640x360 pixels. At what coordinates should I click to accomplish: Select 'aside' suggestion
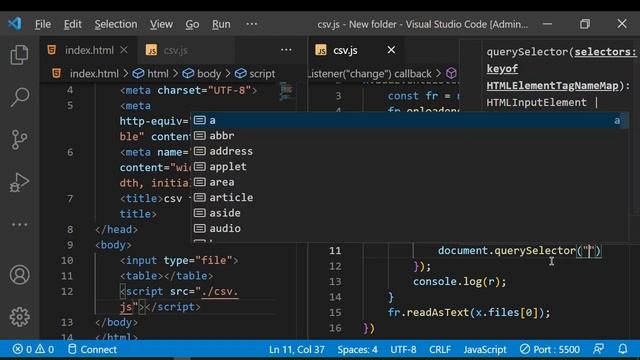click(409, 213)
